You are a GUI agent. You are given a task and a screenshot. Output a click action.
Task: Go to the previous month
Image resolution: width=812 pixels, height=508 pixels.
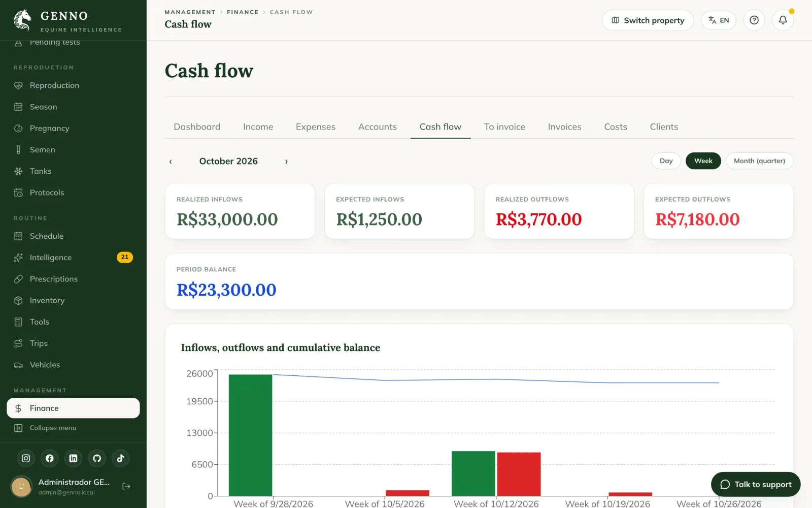pos(171,162)
